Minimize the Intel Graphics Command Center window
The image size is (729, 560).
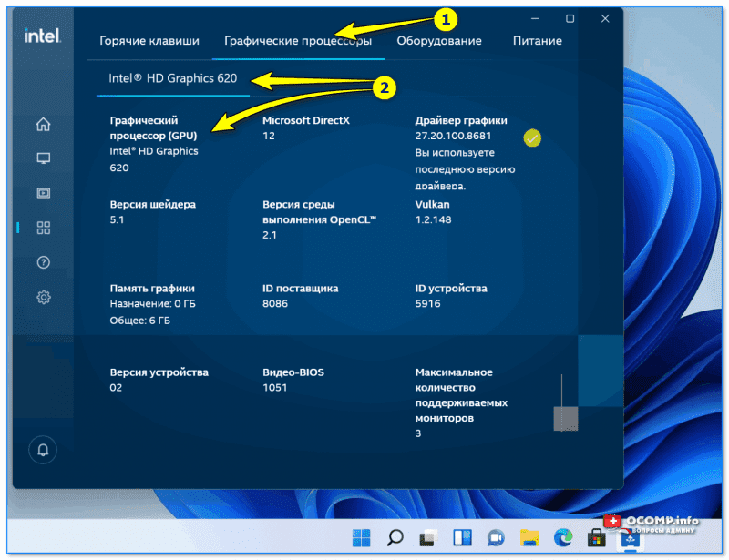(535, 18)
